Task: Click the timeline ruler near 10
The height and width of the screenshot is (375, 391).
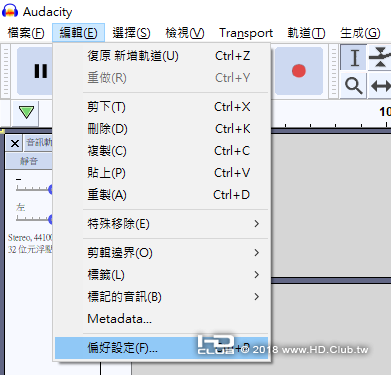Action: [385, 112]
